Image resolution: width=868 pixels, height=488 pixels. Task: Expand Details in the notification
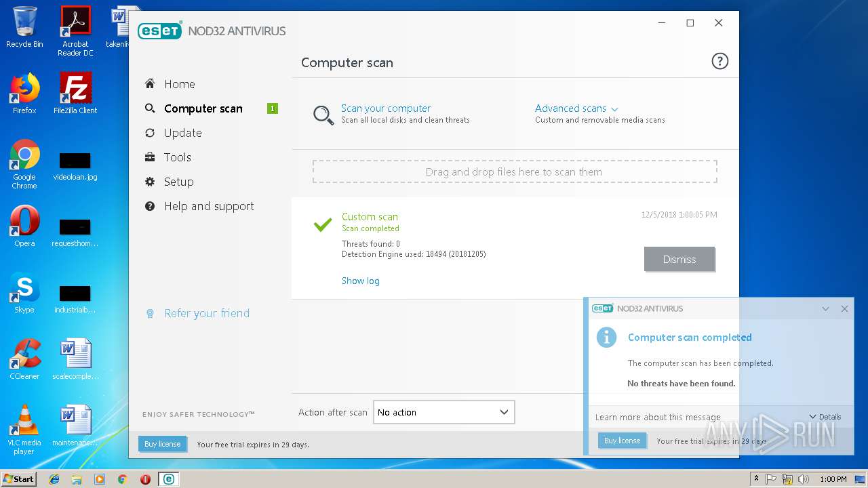coord(825,417)
